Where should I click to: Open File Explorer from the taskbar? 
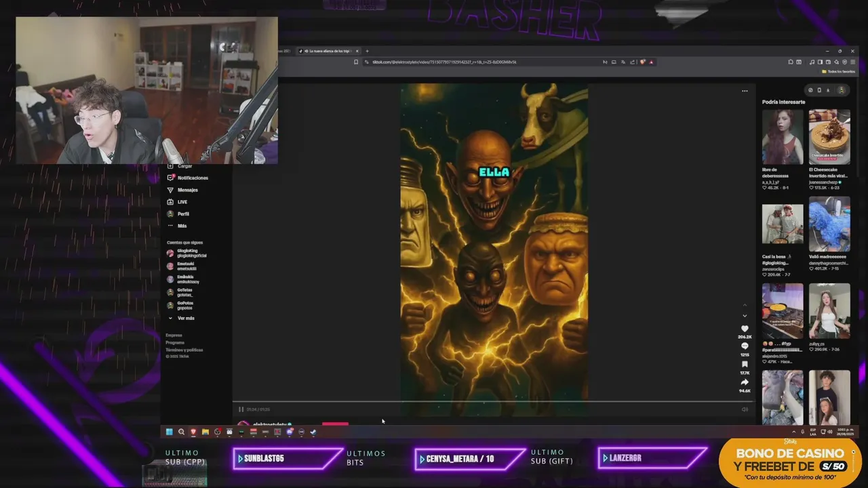[x=205, y=432]
